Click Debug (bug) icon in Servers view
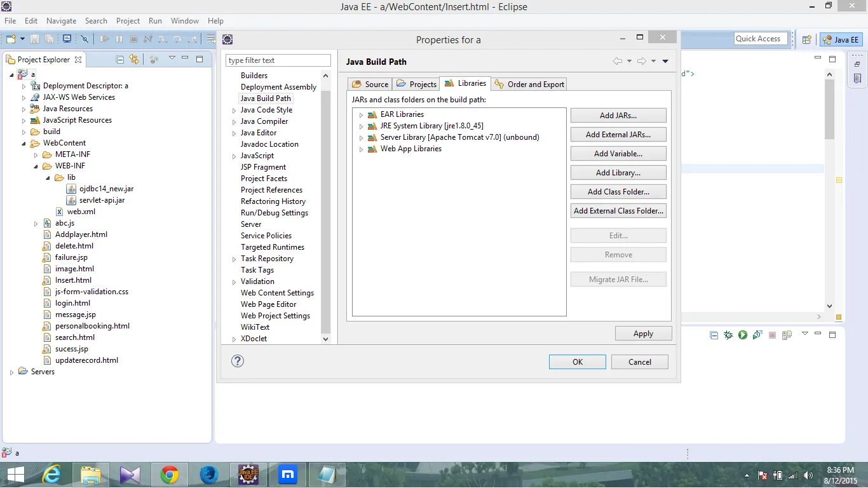This screenshot has width=868, height=488. 728,335
